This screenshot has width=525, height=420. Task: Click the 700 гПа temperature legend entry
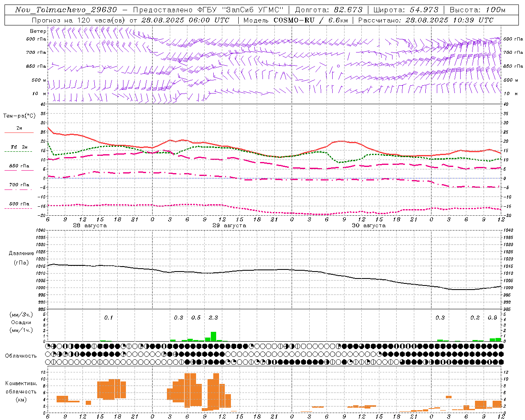(x=19, y=186)
